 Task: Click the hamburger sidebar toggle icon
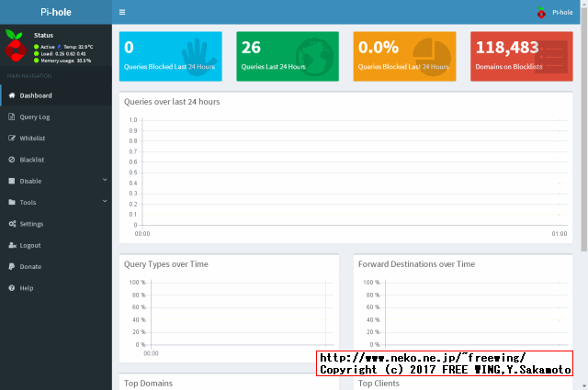coord(123,12)
